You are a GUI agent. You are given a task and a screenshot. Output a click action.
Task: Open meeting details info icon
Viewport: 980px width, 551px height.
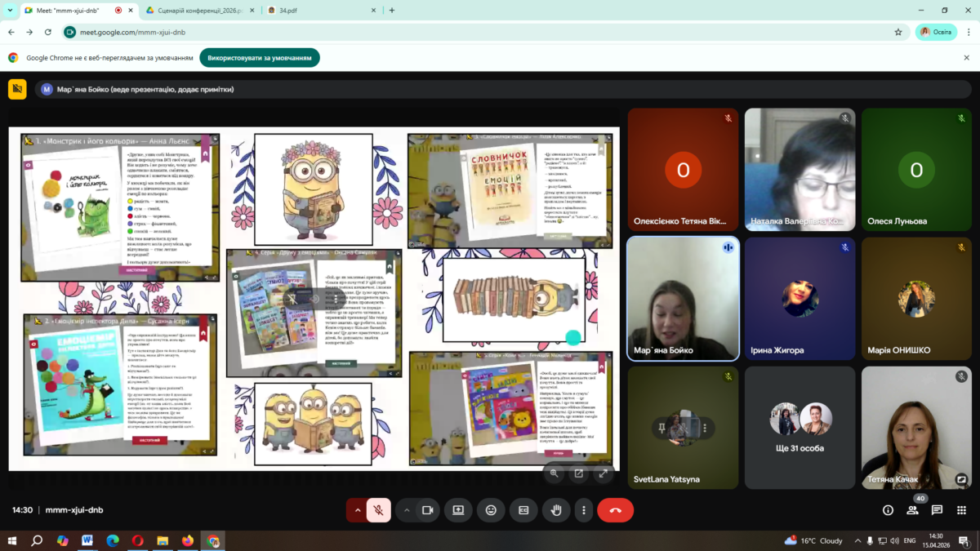tap(888, 510)
